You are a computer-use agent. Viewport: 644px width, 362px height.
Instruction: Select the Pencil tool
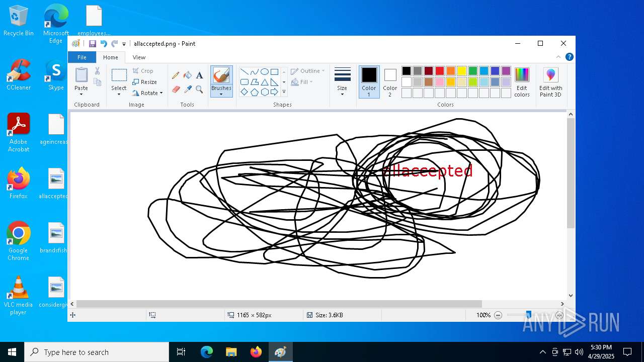pyautogui.click(x=176, y=75)
